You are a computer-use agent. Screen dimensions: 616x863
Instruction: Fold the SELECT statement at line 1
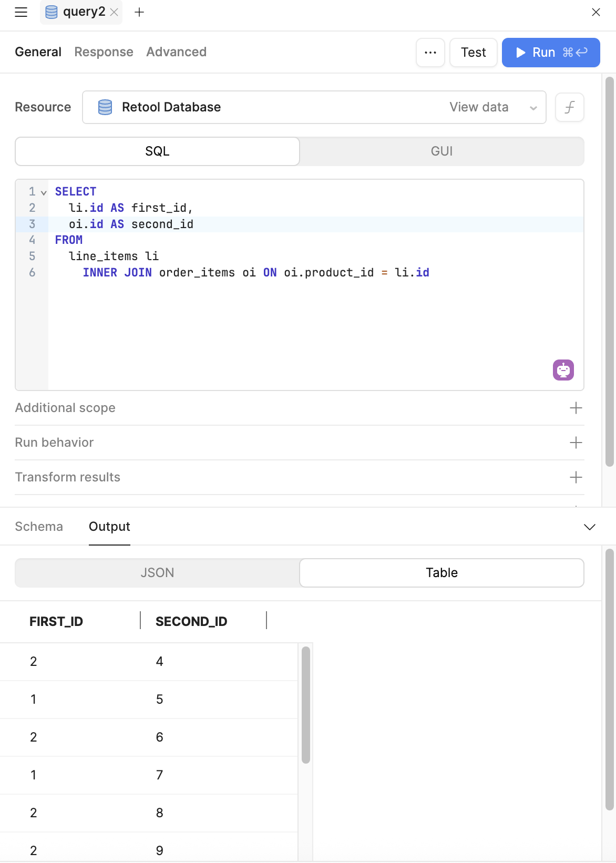click(x=44, y=192)
